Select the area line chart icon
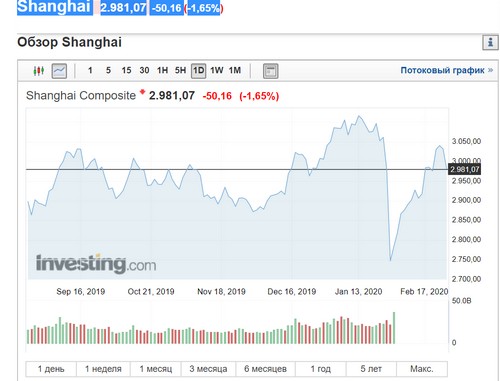 tap(59, 71)
